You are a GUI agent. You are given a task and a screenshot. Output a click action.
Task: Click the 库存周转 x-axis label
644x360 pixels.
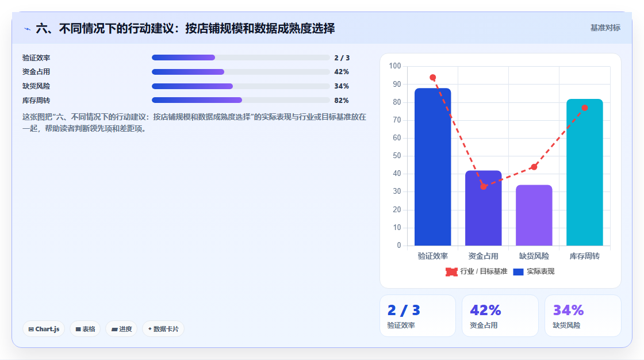[584, 256]
